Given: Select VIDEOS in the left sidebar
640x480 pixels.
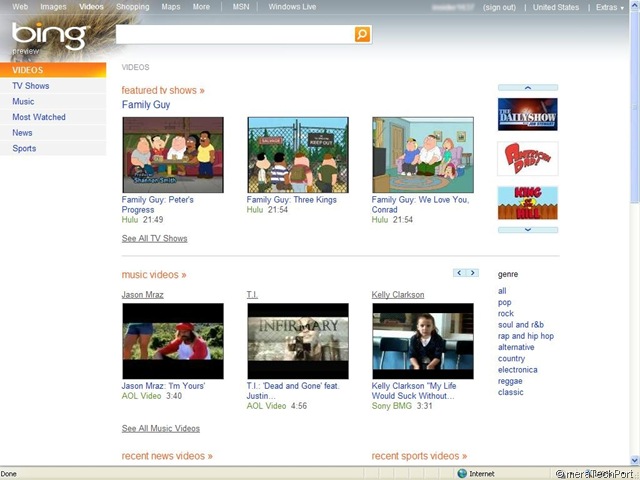Looking at the screenshot, I should 53,70.
